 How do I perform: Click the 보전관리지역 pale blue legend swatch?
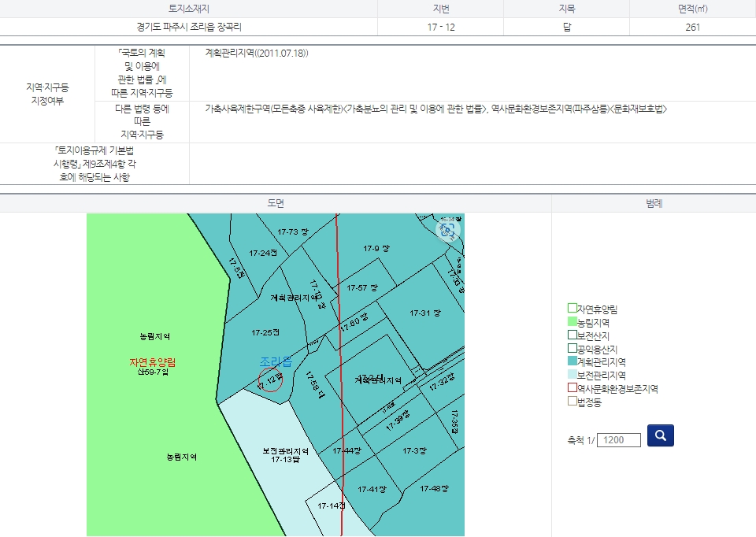point(573,375)
